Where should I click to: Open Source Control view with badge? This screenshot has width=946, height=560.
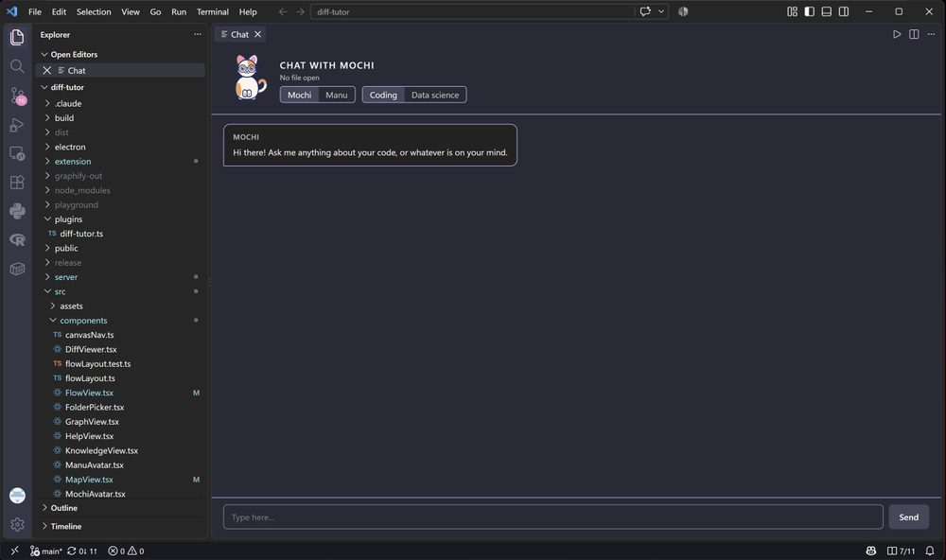pyautogui.click(x=17, y=96)
